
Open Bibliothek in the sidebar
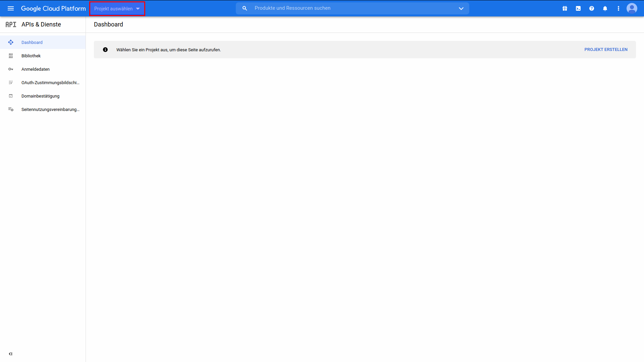point(43,56)
